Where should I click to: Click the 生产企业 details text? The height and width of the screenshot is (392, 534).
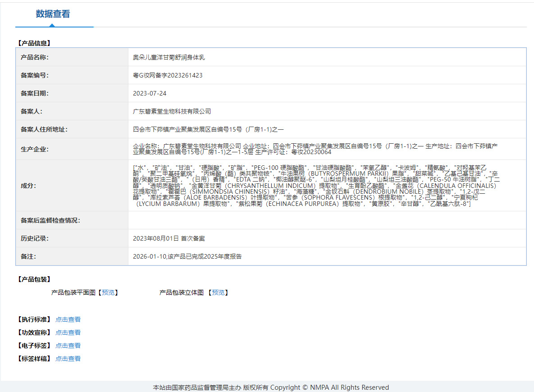point(315,149)
